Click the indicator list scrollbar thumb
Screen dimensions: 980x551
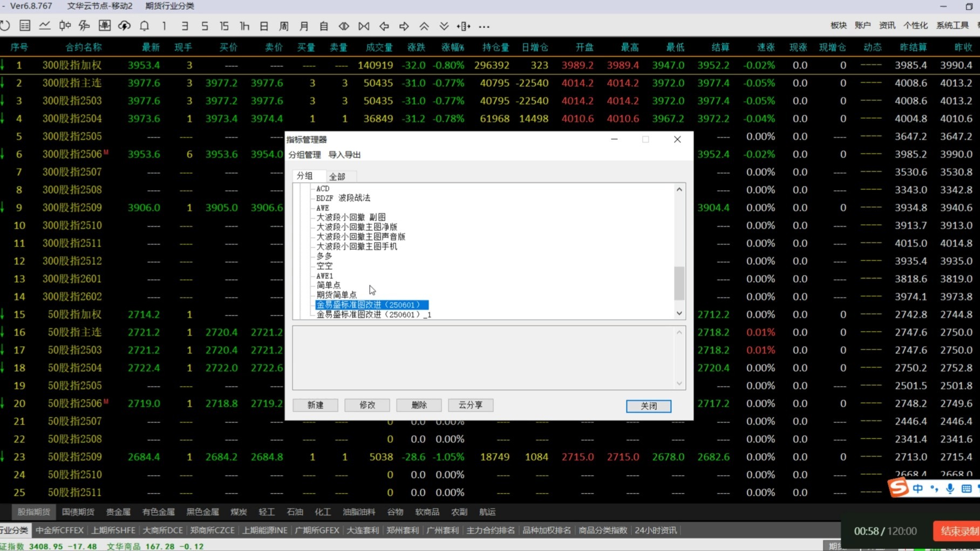click(x=679, y=283)
